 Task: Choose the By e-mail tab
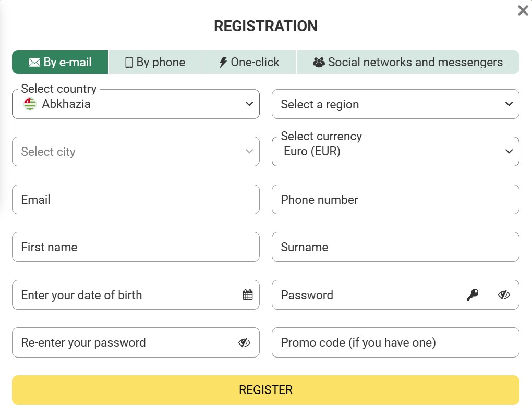(x=60, y=63)
